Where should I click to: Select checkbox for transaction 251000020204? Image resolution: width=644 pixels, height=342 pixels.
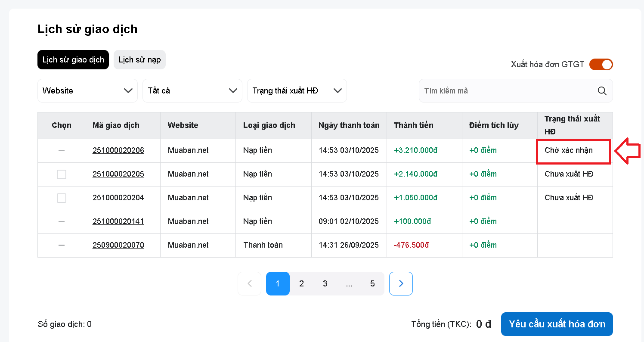62,198
